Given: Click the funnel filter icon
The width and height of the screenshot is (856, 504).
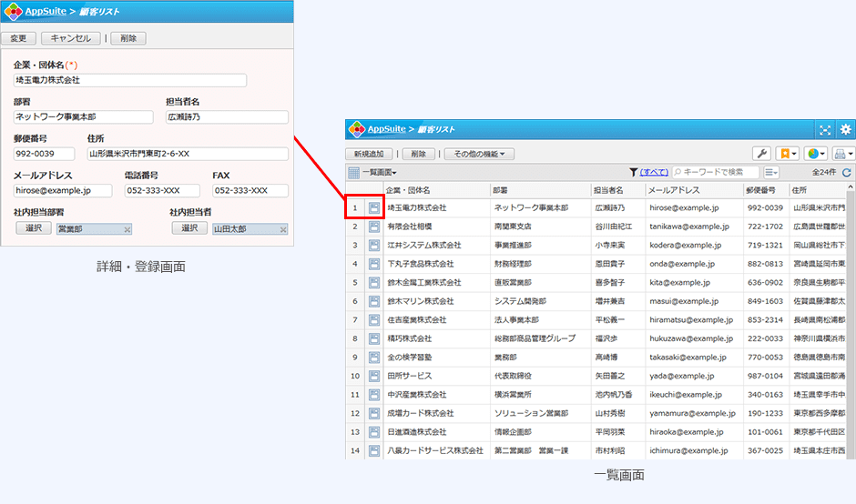Looking at the screenshot, I should 634,172.
